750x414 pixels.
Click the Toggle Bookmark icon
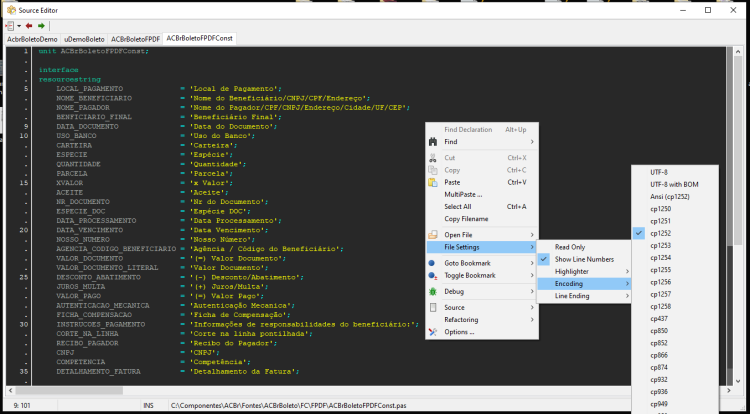[433, 276]
